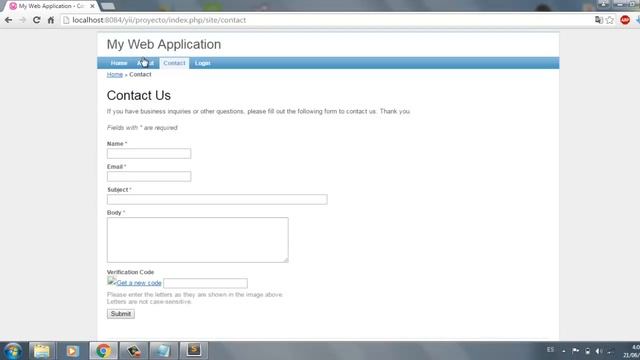Screen dimensions: 640x360
Task: Reload the page with refresh icon
Action: tap(36, 20)
